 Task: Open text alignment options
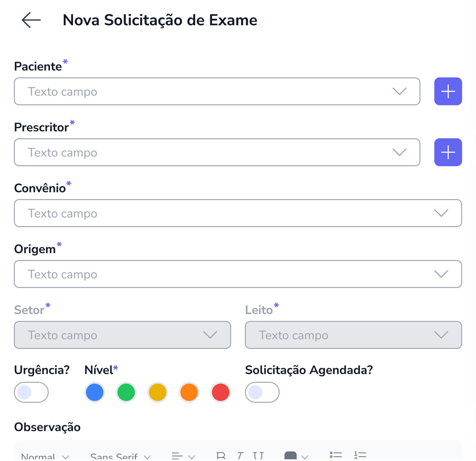pyautogui.click(x=183, y=456)
